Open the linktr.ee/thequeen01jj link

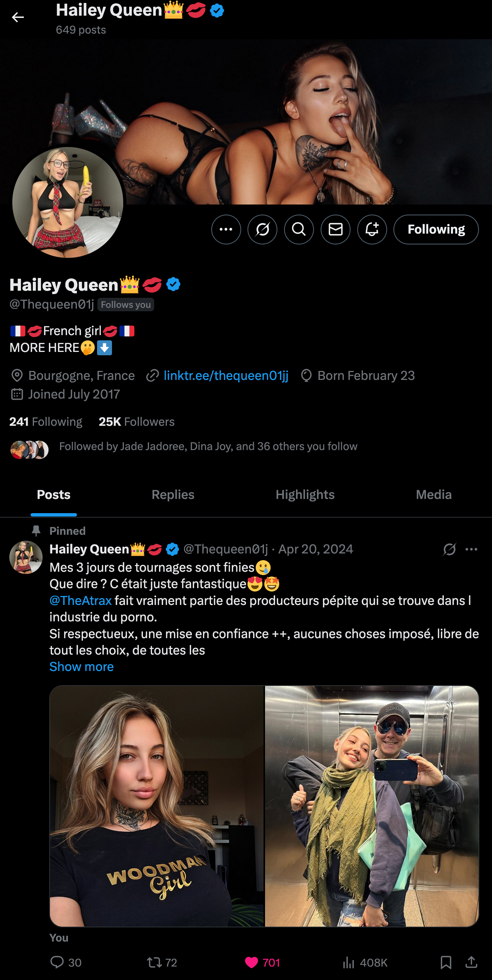coord(226,375)
